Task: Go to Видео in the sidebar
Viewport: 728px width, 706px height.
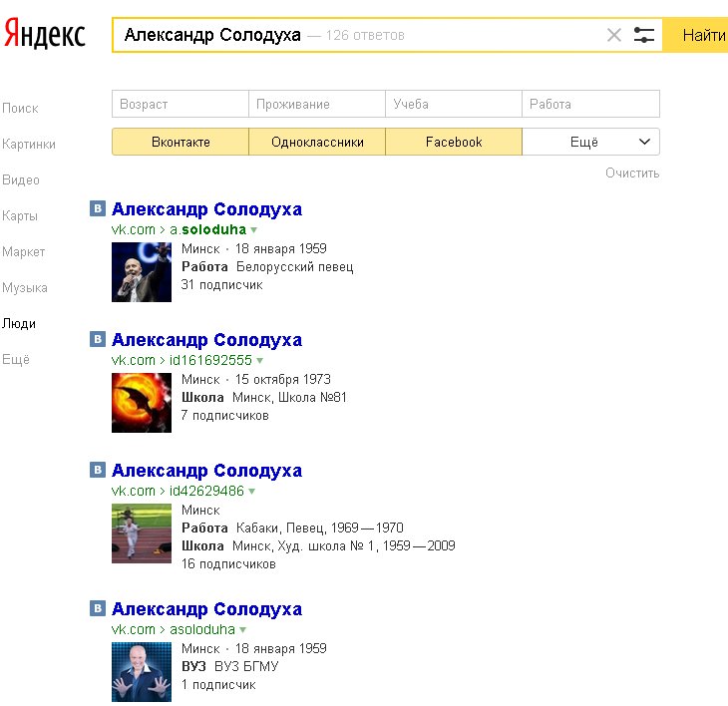Action: [20, 180]
